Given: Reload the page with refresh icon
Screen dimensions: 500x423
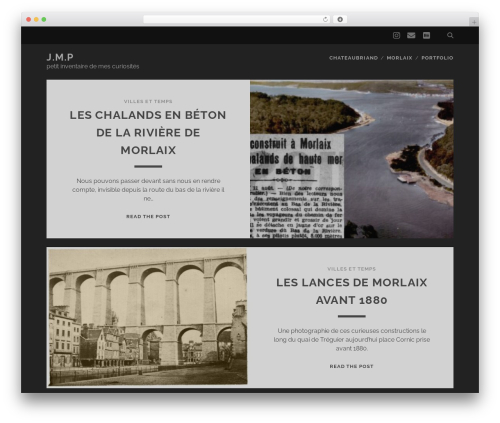Looking at the screenshot, I should (x=325, y=19).
